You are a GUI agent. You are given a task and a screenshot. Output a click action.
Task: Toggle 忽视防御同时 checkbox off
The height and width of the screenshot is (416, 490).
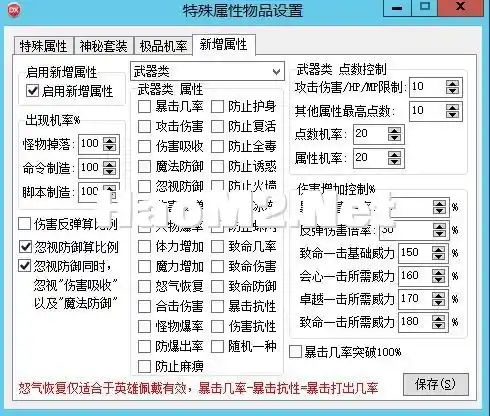(x=25, y=266)
